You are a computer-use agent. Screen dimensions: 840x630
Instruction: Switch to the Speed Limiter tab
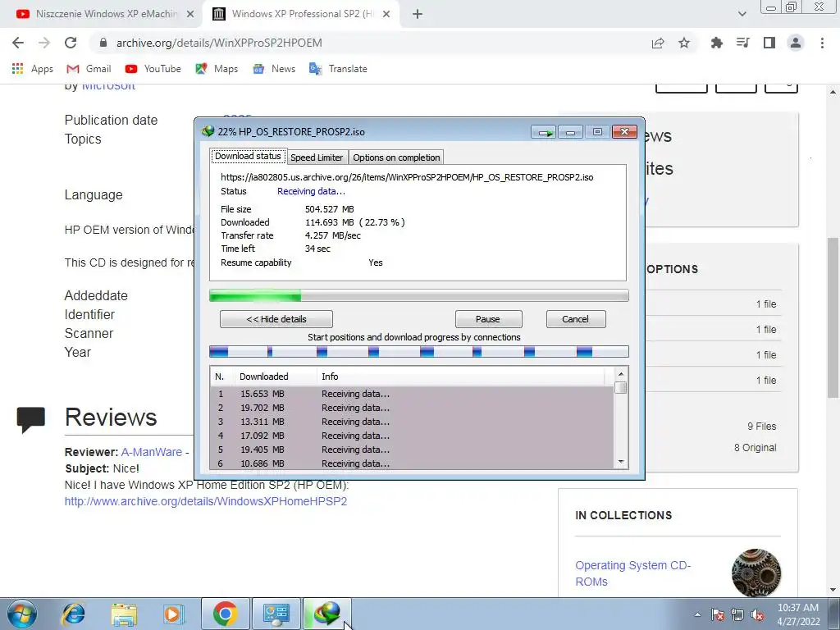pyautogui.click(x=317, y=157)
